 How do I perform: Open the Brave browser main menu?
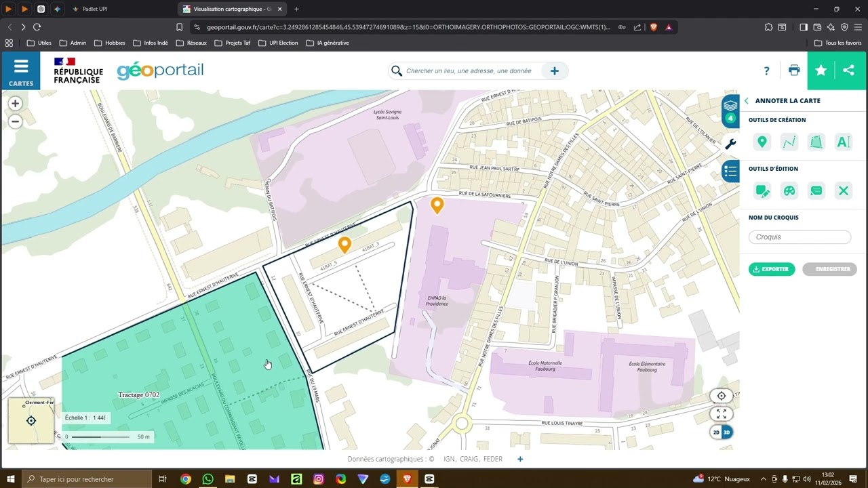(x=858, y=27)
